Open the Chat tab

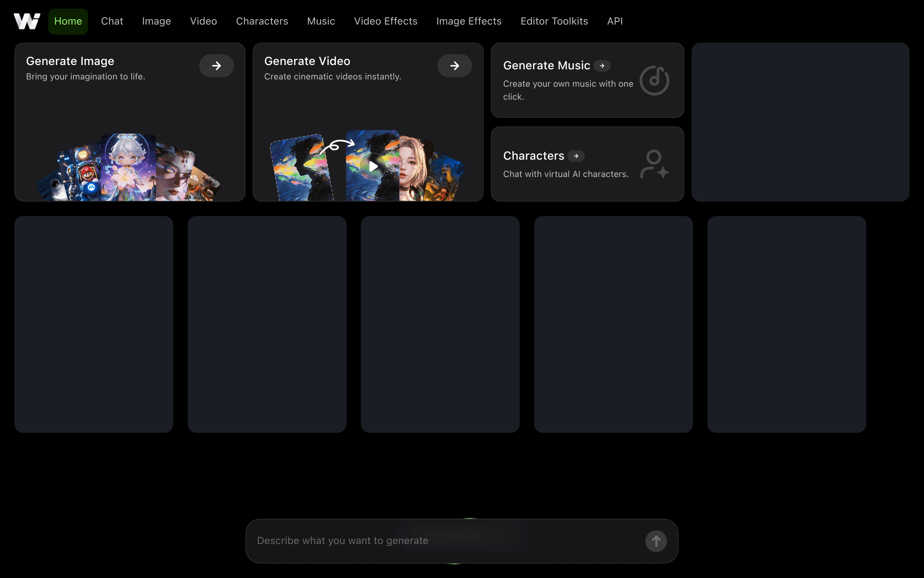pos(112,21)
